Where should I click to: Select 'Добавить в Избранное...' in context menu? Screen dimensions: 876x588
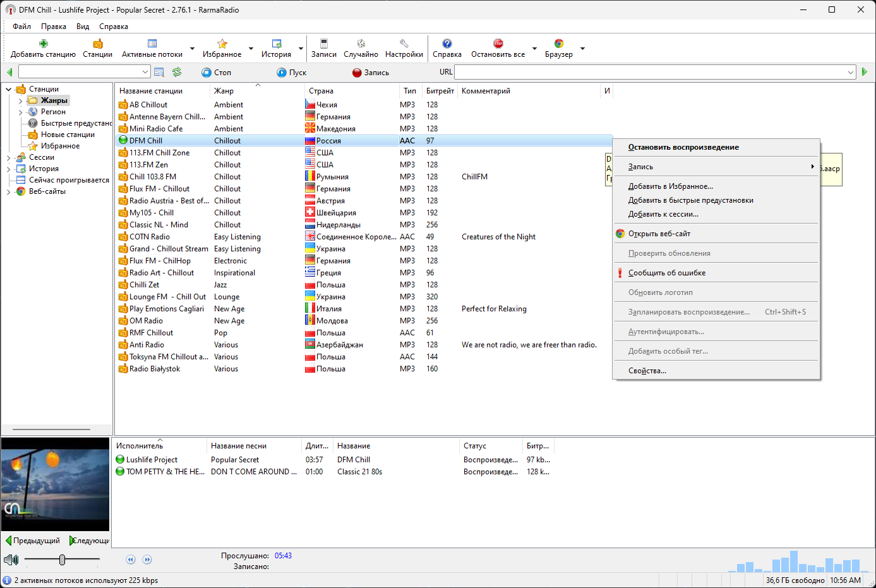click(671, 186)
